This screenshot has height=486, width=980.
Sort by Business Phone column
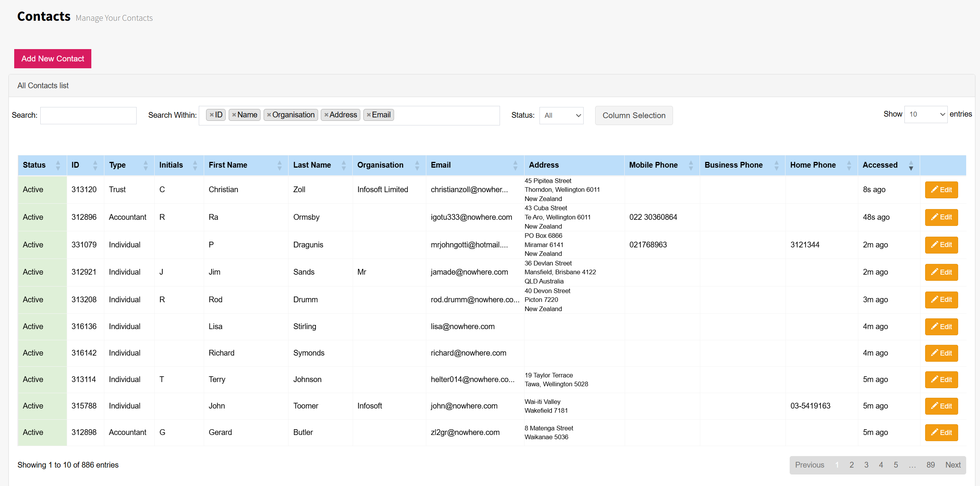[x=742, y=165]
